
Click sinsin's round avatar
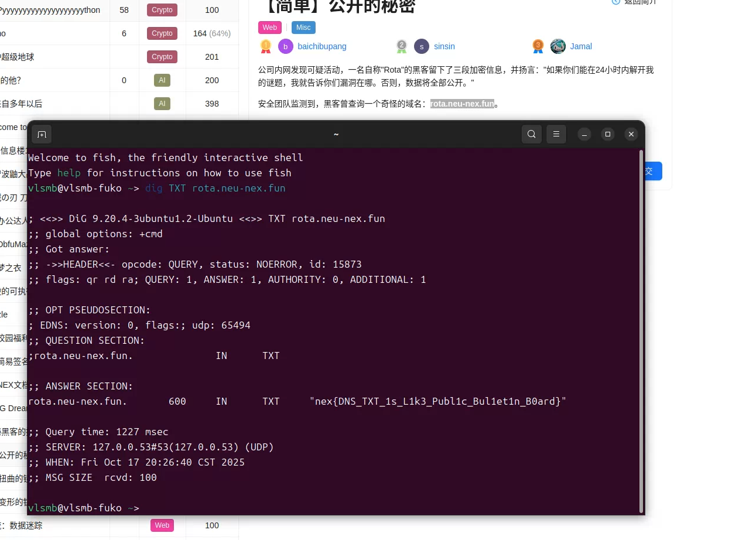tap(422, 46)
